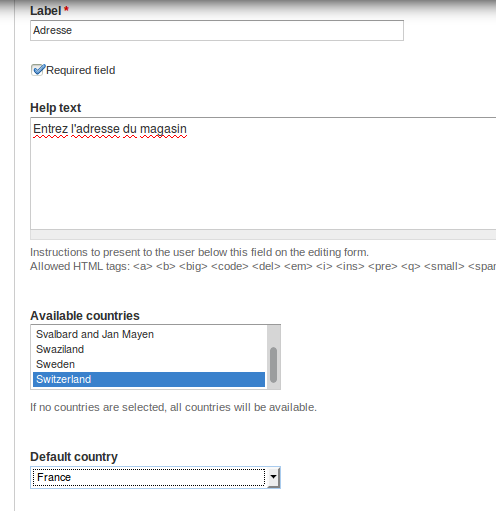Click the Available countries scrollbar thumb

273,365
